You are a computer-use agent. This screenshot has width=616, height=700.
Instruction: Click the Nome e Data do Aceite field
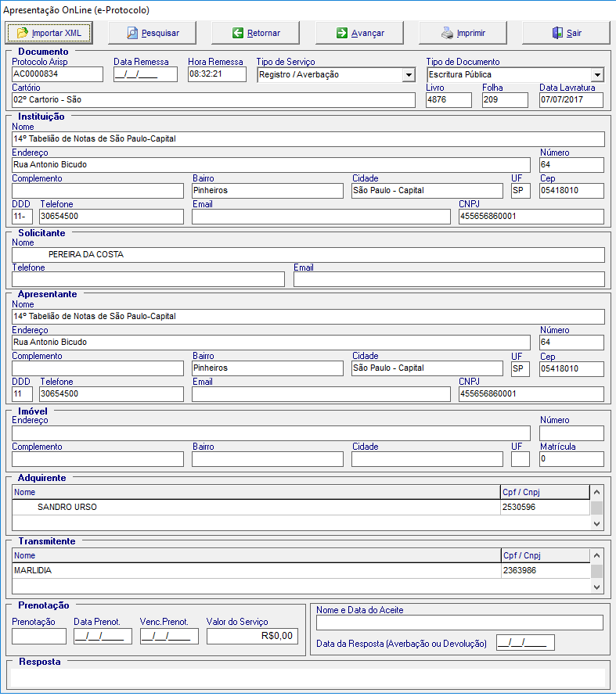[x=459, y=623]
